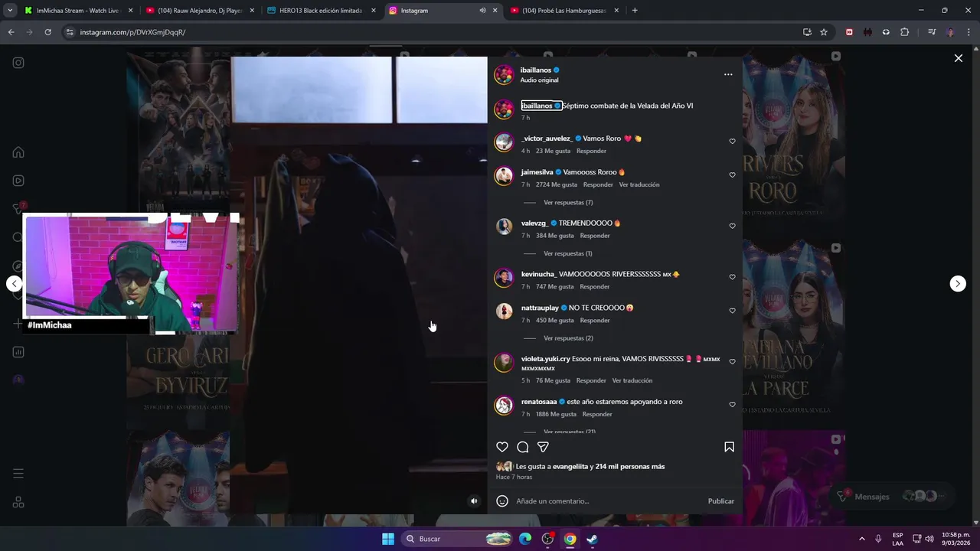
Task: Reload the current page
Action: pyautogui.click(x=47, y=32)
